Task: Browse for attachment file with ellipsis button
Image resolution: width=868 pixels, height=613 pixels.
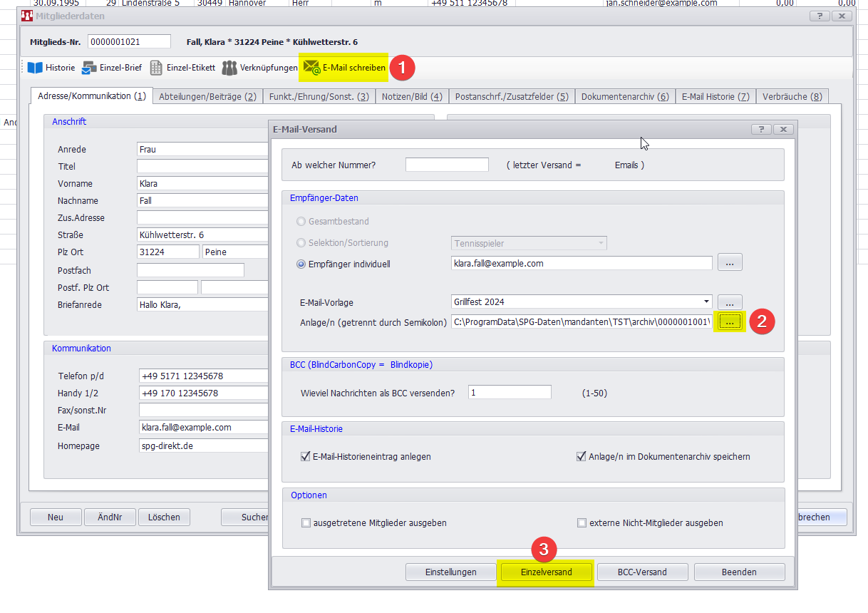Action: (729, 322)
